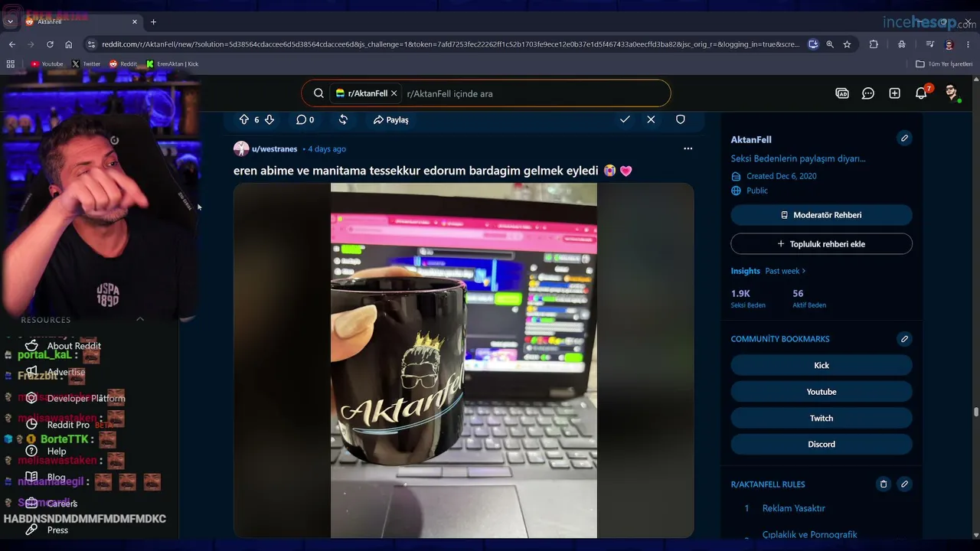Click the page vertical scrollbar thumb
The image size is (980, 551).
click(976, 412)
